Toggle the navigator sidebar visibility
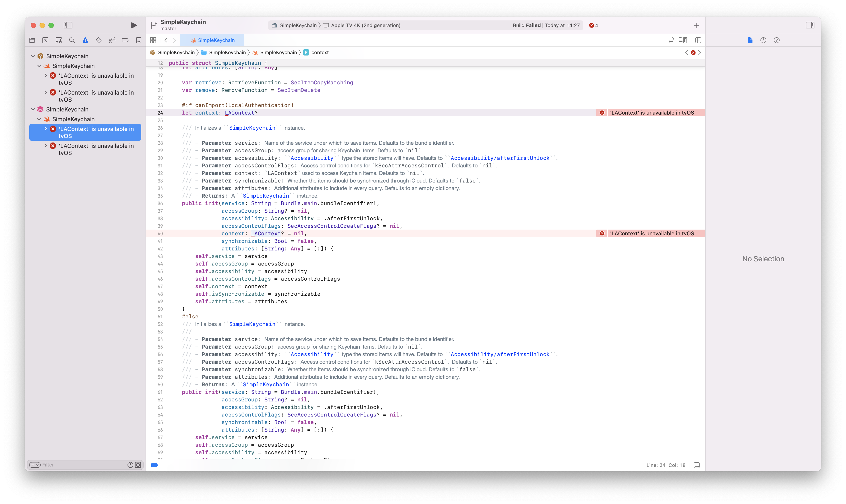The image size is (846, 504). point(68,25)
